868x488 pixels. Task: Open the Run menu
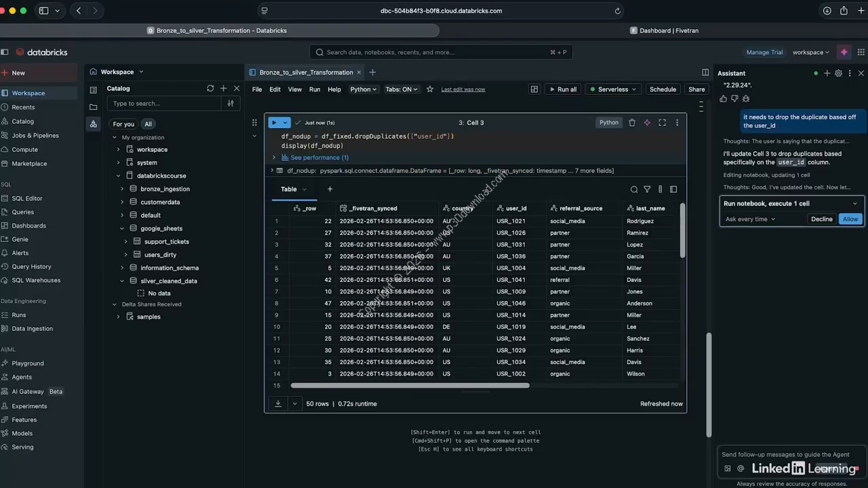point(315,89)
